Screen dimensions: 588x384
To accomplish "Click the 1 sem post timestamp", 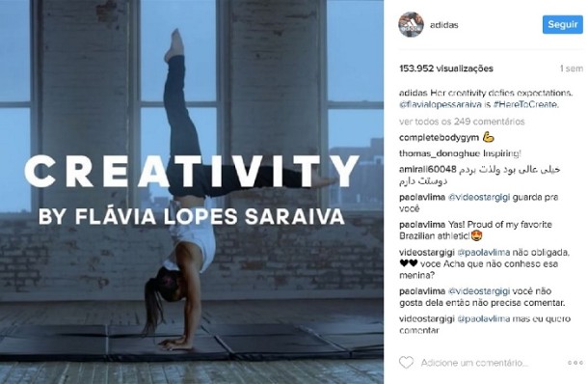I will click(572, 69).
